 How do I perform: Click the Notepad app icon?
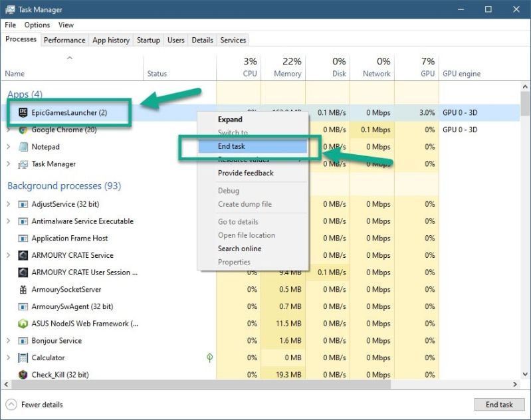tap(23, 147)
